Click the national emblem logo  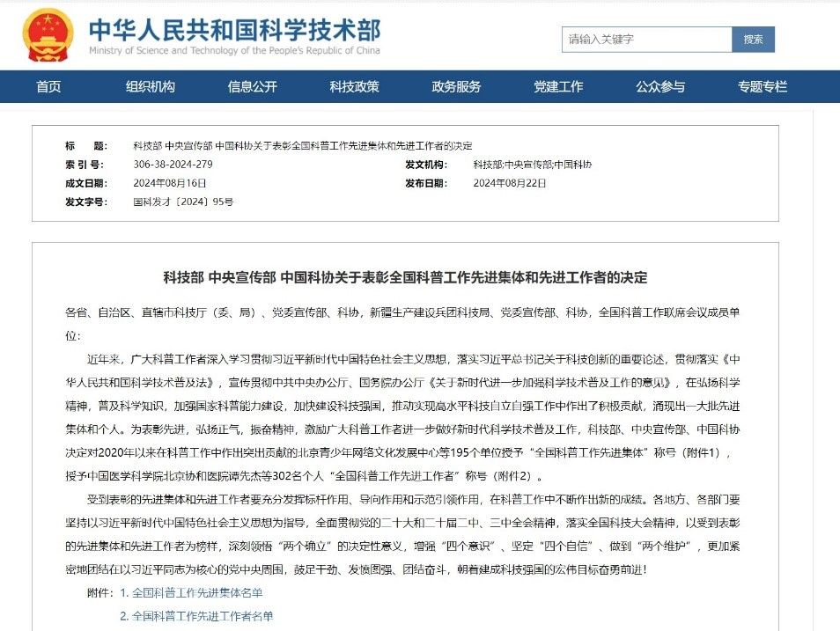[x=48, y=35]
